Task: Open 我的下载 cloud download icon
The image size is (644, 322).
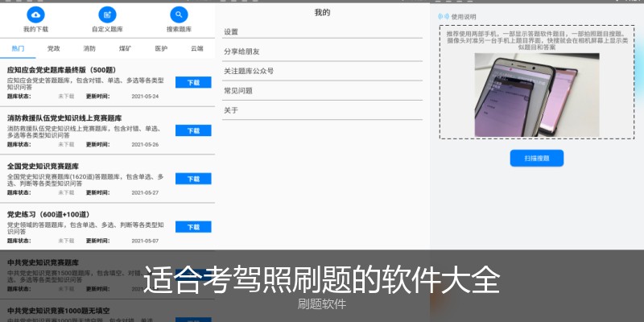Action: [35, 14]
